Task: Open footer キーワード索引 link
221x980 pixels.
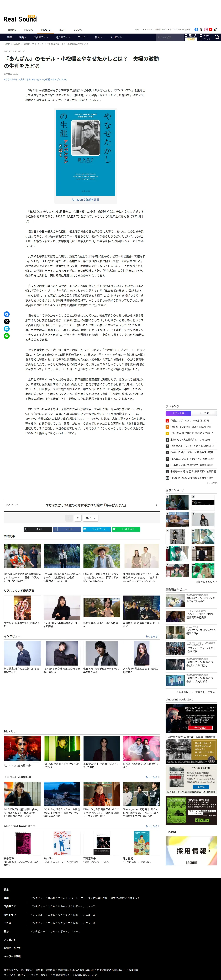Action: tap(12, 956)
